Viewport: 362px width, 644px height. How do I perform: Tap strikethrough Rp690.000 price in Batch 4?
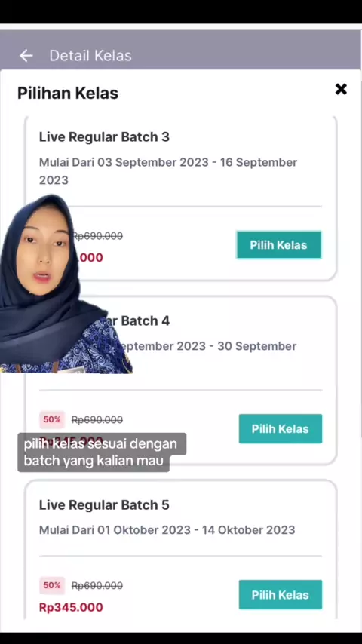point(97,420)
